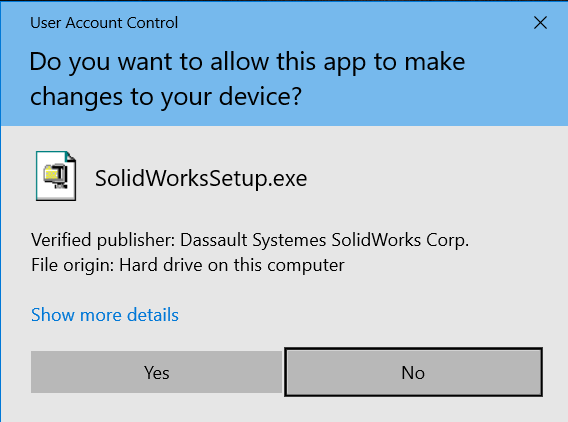Image resolution: width=568 pixels, height=422 pixels.
Task: Deny changes with the No button
Action: tap(413, 372)
